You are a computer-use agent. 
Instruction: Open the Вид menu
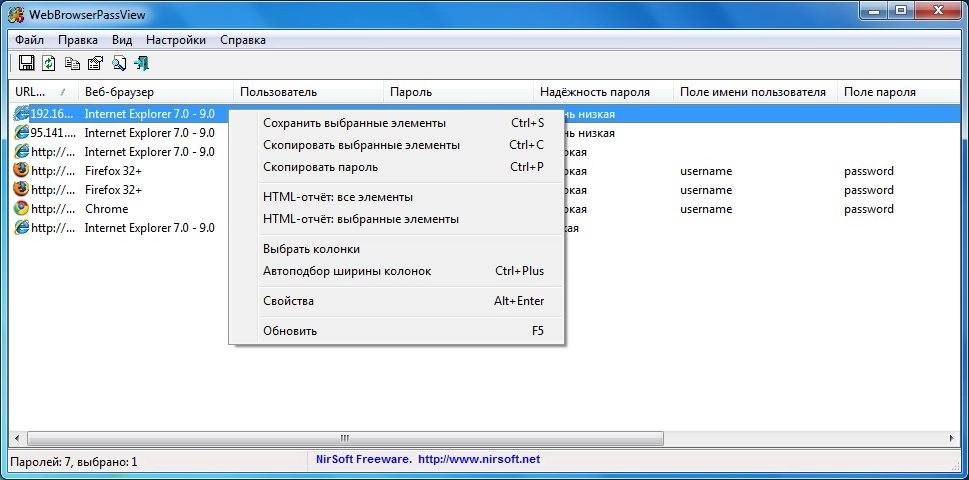pos(122,40)
